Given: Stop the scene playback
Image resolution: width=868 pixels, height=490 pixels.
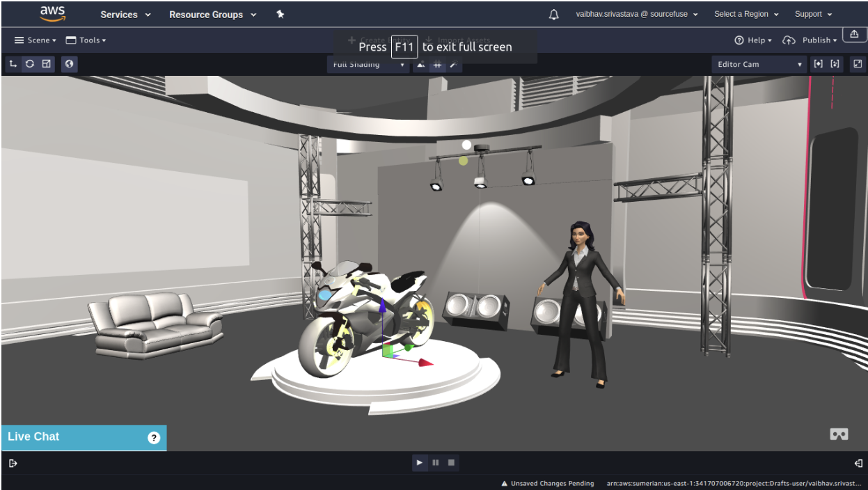Looking at the screenshot, I should 451,462.
